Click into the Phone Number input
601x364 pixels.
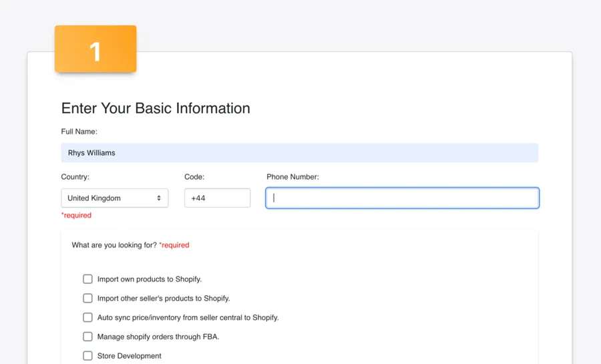[x=402, y=198]
